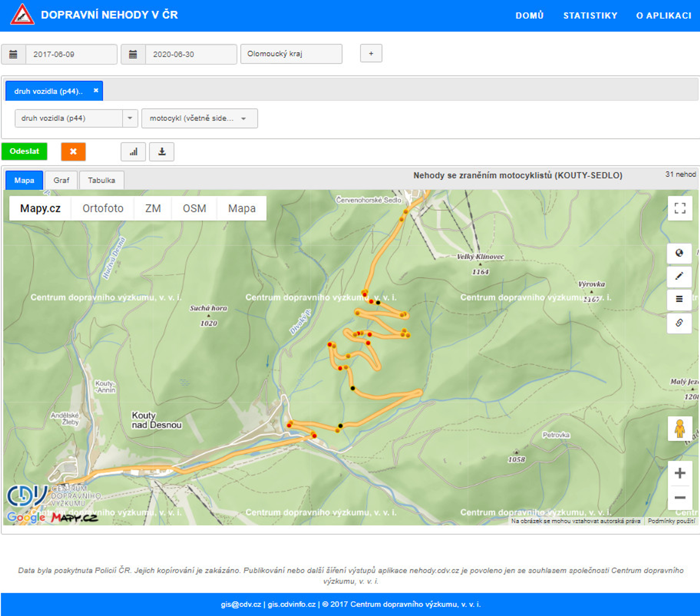Viewport: 700px width, 616px height.
Task: Click the download data icon button
Action: 162,152
